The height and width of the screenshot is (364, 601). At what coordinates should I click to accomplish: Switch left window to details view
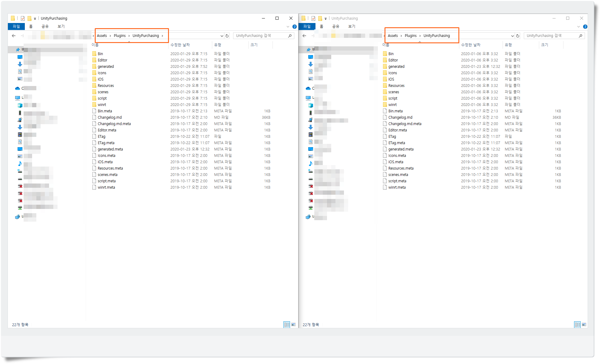click(x=286, y=325)
